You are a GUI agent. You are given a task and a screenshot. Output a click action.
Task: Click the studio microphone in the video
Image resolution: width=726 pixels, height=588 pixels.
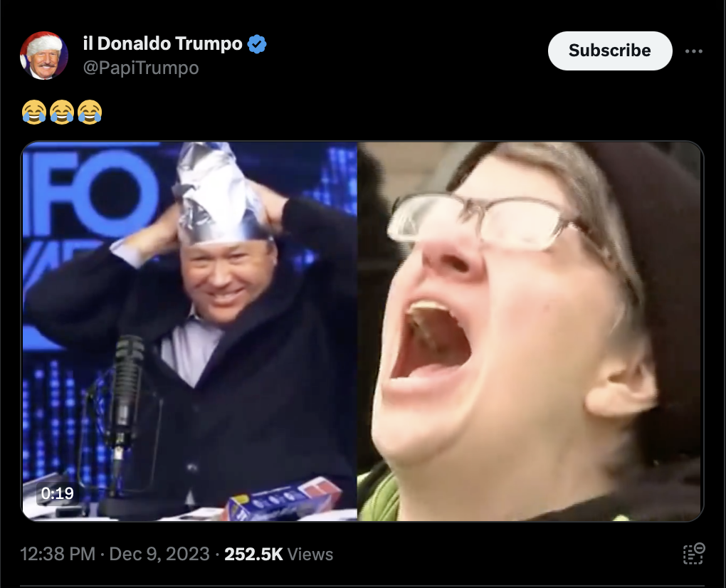(x=124, y=407)
